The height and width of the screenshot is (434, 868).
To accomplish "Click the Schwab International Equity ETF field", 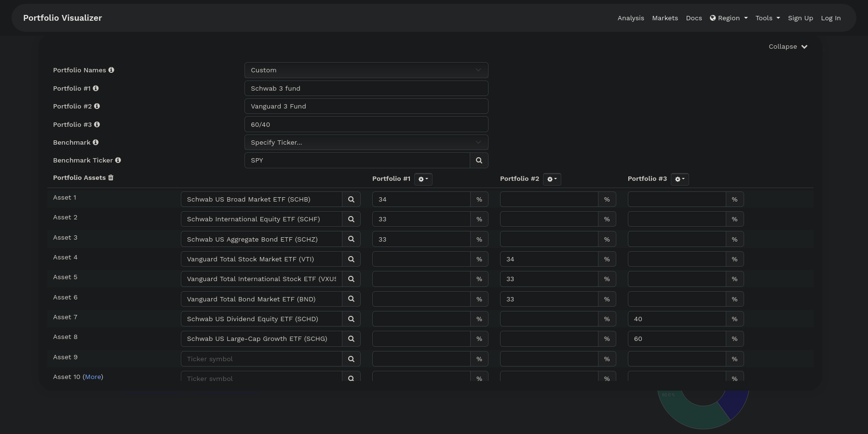I will [x=261, y=219].
